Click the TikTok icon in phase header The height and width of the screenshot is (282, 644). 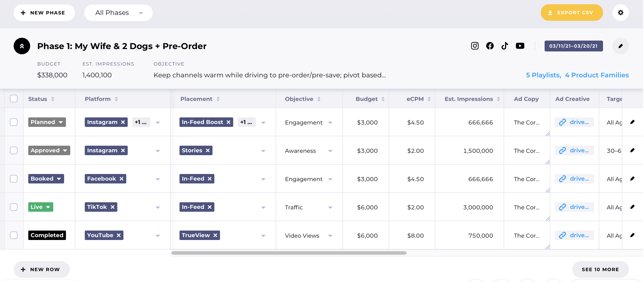click(x=504, y=46)
